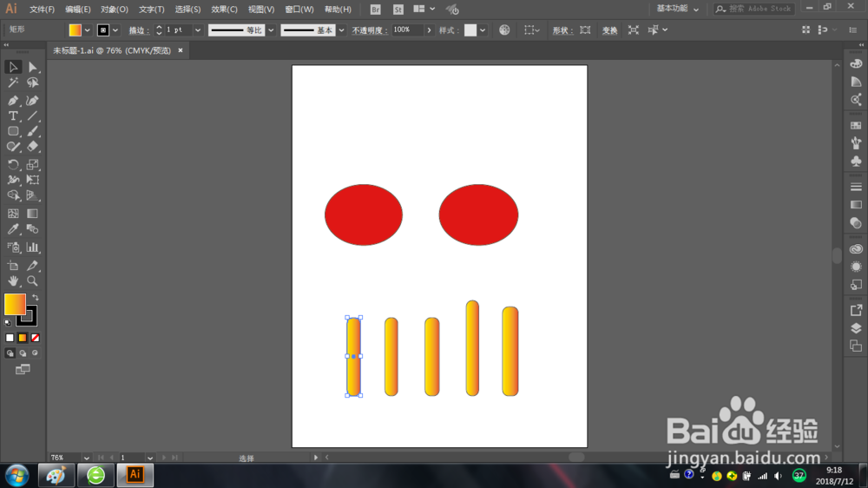Swap fill and stroke arrows
The image size is (868, 488).
[x=36, y=298]
